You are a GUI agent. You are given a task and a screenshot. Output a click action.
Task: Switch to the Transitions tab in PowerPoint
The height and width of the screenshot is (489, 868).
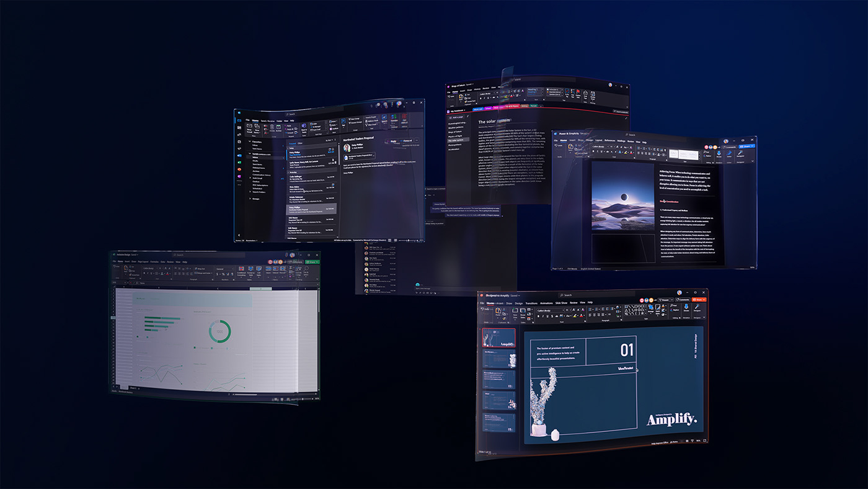[x=531, y=303]
